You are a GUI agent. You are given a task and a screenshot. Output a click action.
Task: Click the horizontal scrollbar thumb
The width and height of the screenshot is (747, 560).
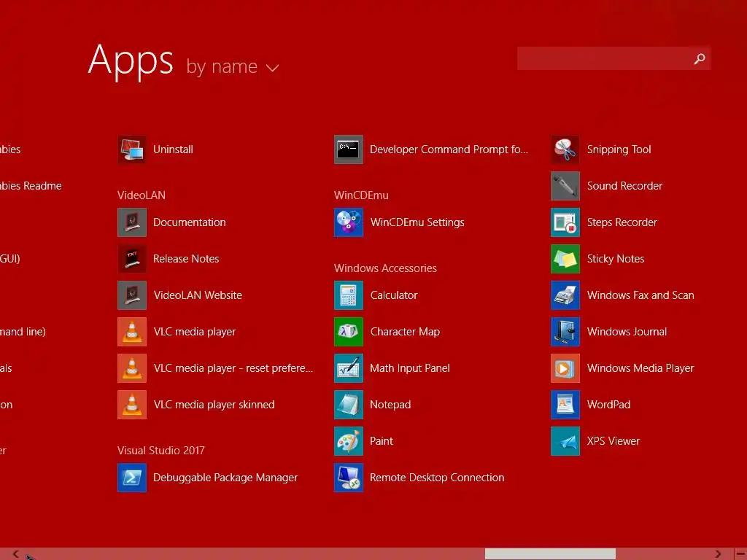tap(550, 554)
